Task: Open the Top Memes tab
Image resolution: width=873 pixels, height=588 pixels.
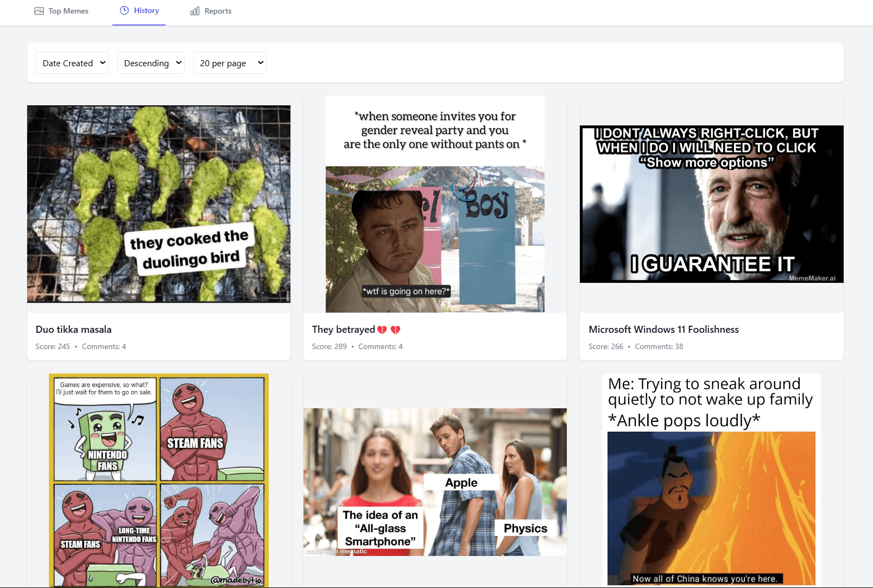Action: (x=68, y=11)
